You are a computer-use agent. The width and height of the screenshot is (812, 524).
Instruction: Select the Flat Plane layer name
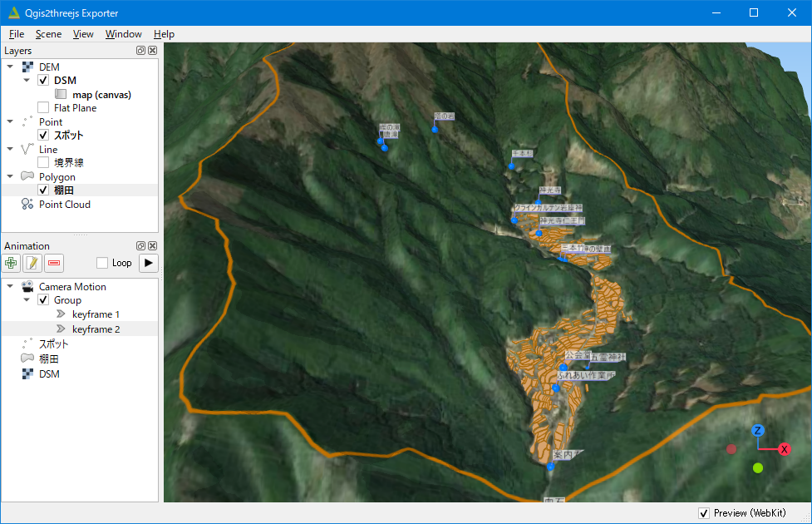(x=75, y=108)
